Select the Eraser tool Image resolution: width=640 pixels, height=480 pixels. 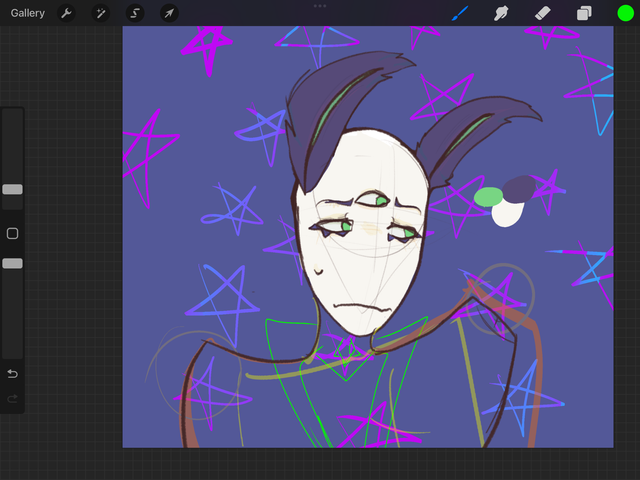pyautogui.click(x=542, y=13)
